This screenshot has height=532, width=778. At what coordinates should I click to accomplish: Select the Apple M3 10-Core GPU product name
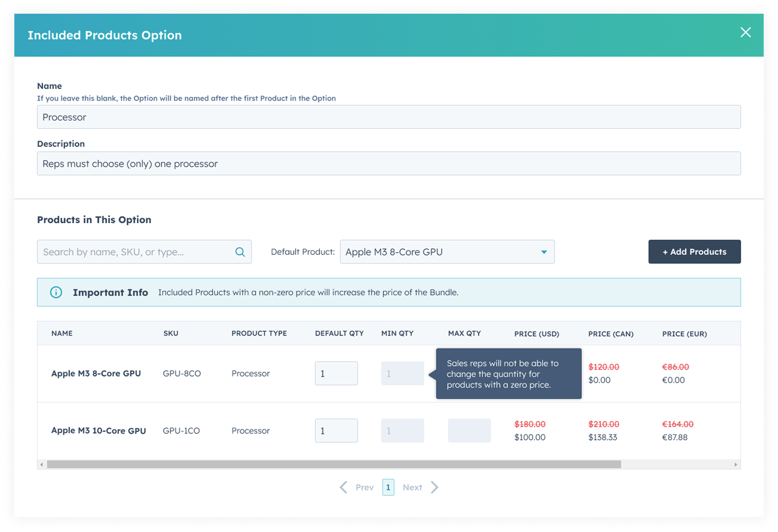pyautogui.click(x=99, y=431)
